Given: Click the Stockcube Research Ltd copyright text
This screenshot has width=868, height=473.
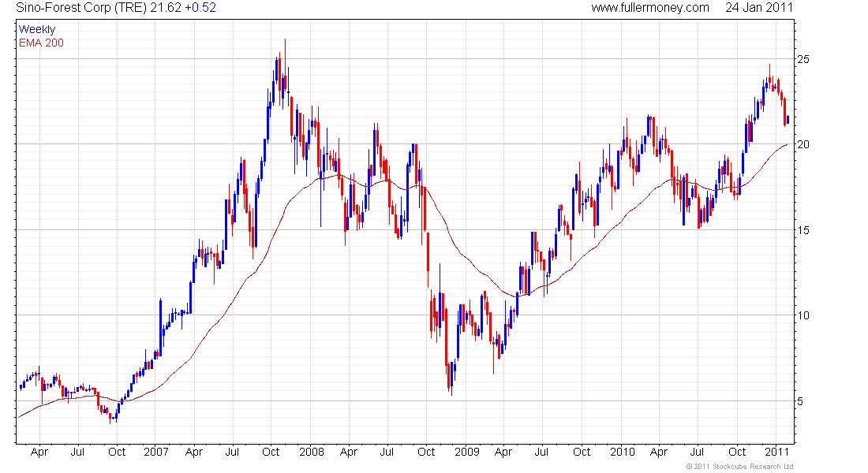Looking at the screenshot, I should point(739,467).
